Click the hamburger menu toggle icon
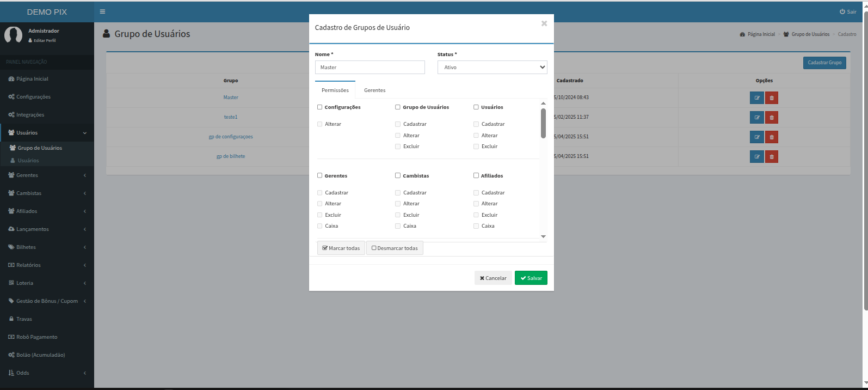Screen dimensions: 868x390 click(x=102, y=11)
